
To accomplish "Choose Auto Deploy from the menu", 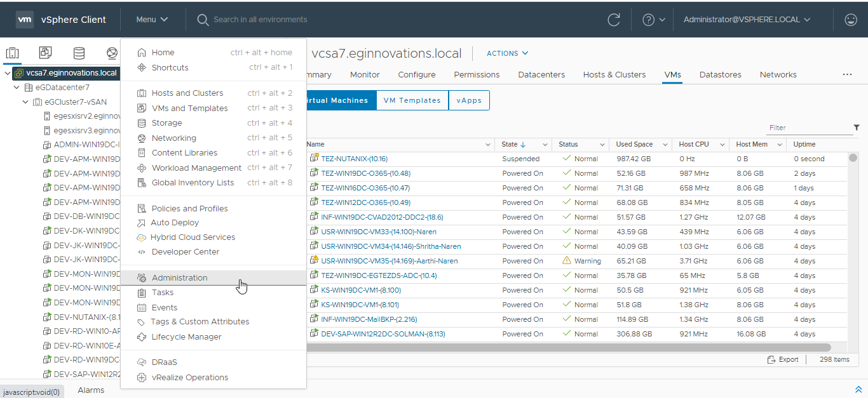I will click(x=214, y=222).
